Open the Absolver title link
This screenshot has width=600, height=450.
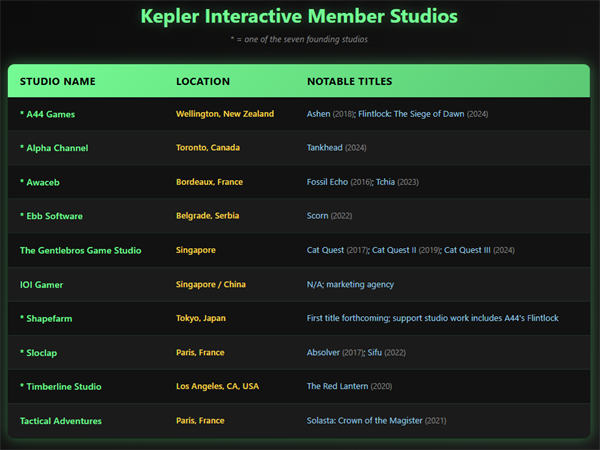click(x=323, y=352)
